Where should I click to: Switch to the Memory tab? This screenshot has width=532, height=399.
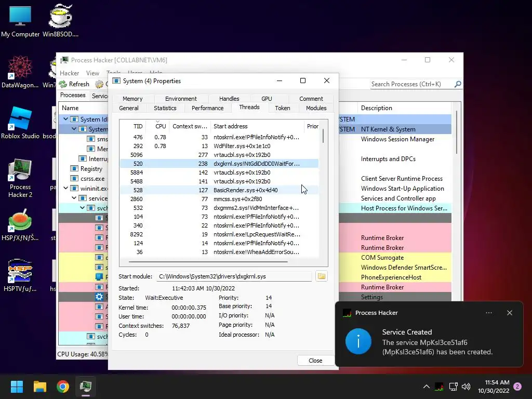coord(132,99)
